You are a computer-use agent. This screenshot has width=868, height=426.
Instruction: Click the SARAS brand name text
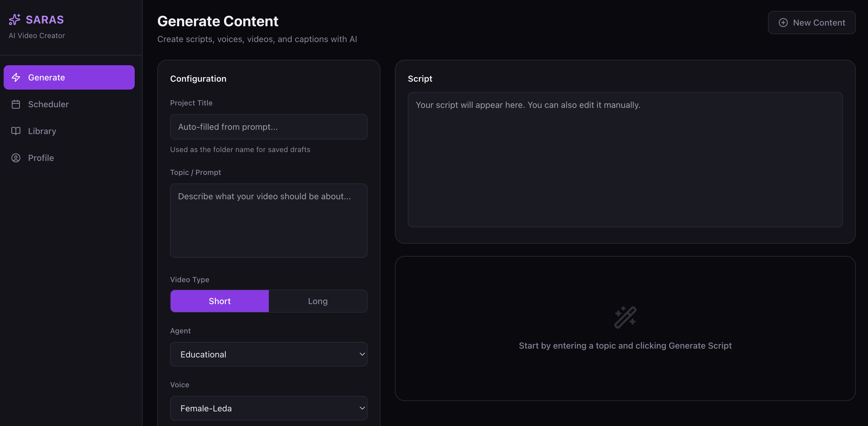pyautogui.click(x=45, y=20)
